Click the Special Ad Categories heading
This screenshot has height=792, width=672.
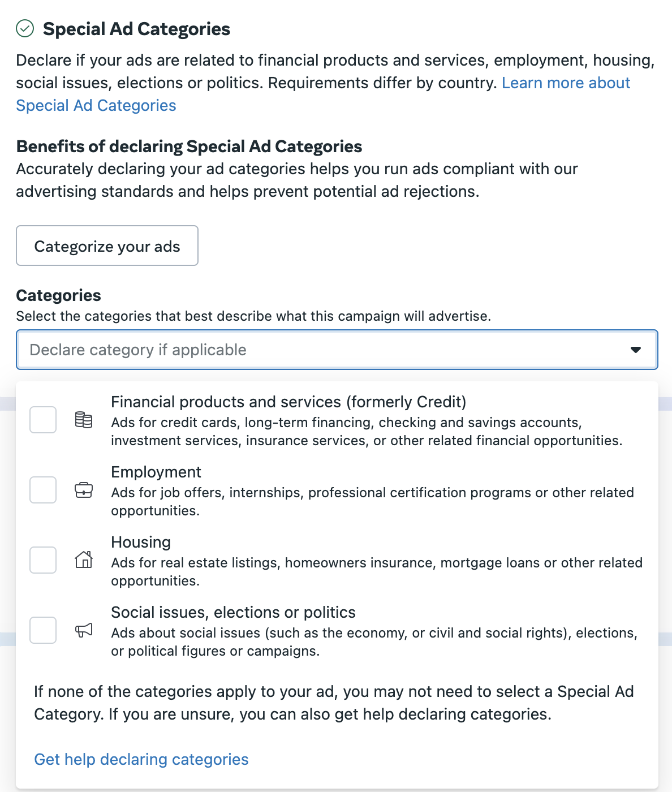click(137, 28)
